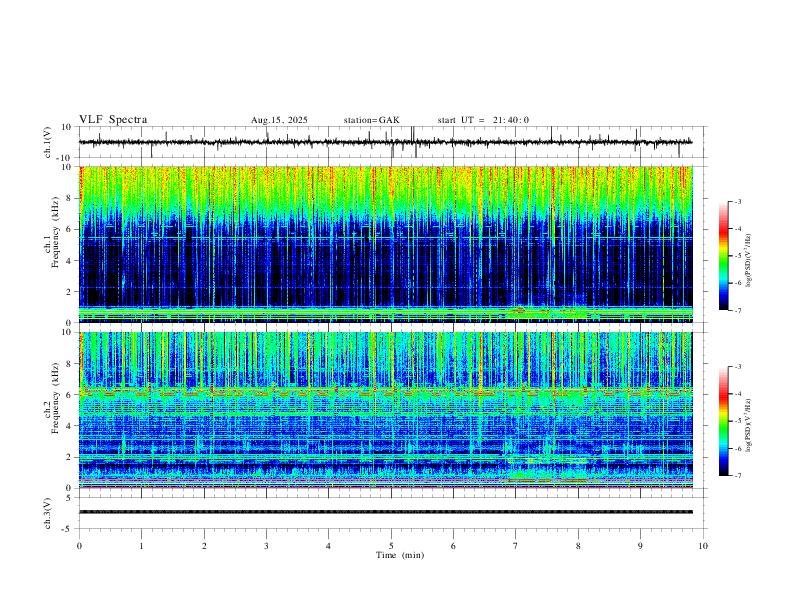Click the ch.2 spectrogram color scale bar
The image size is (792, 612).
coord(723,421)
